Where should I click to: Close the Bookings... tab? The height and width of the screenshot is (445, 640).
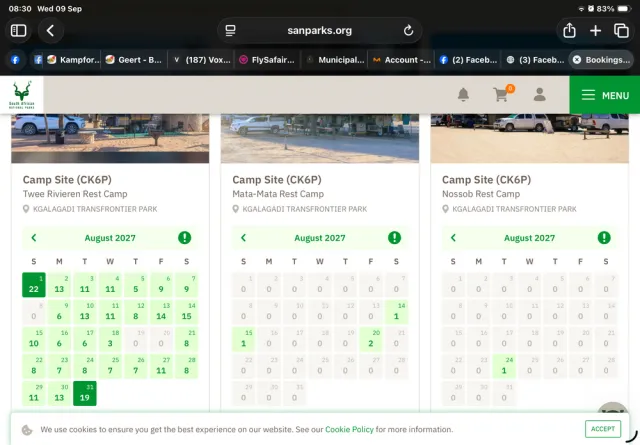point(577,60)
